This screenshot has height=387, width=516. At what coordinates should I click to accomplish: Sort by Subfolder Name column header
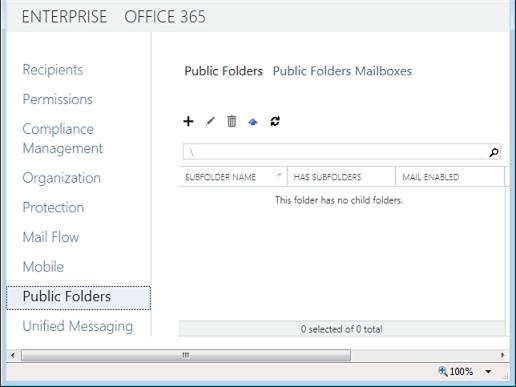(233, 177)
